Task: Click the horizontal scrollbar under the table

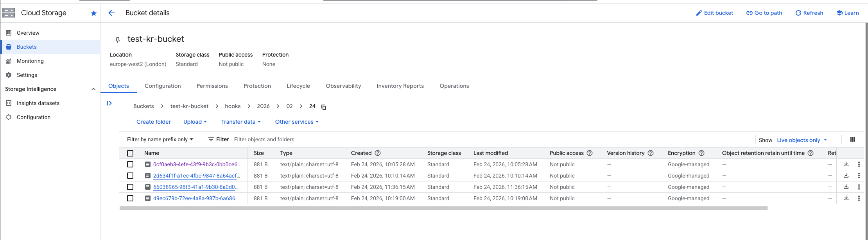Action: pyautogui.click(x=443, y=208)
